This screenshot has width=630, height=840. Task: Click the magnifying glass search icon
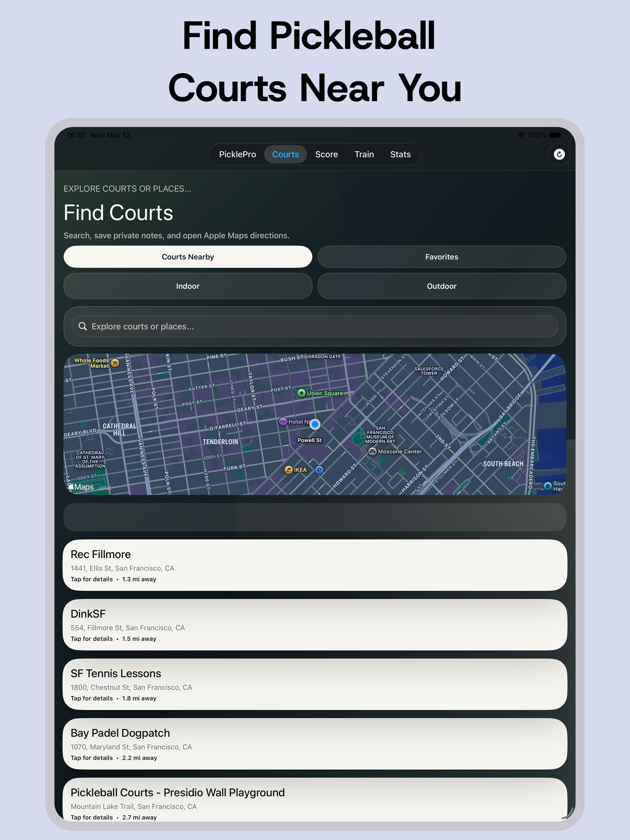(82, 326)
